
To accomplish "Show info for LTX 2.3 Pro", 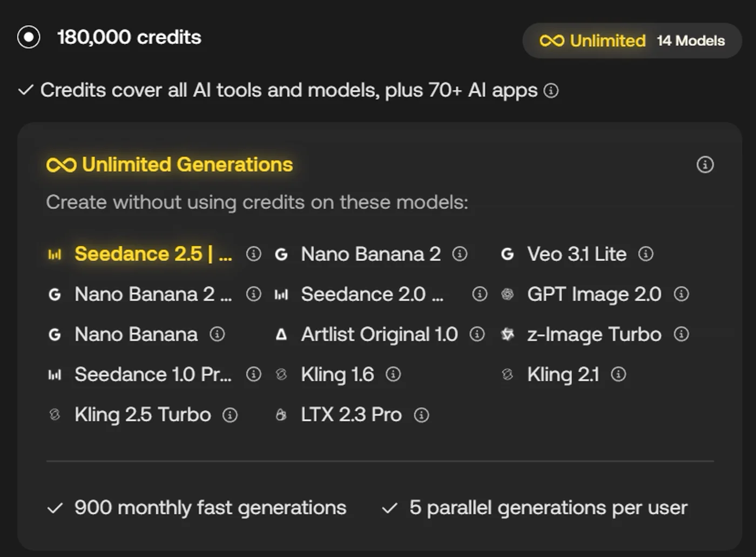I will tap(421, 415).
